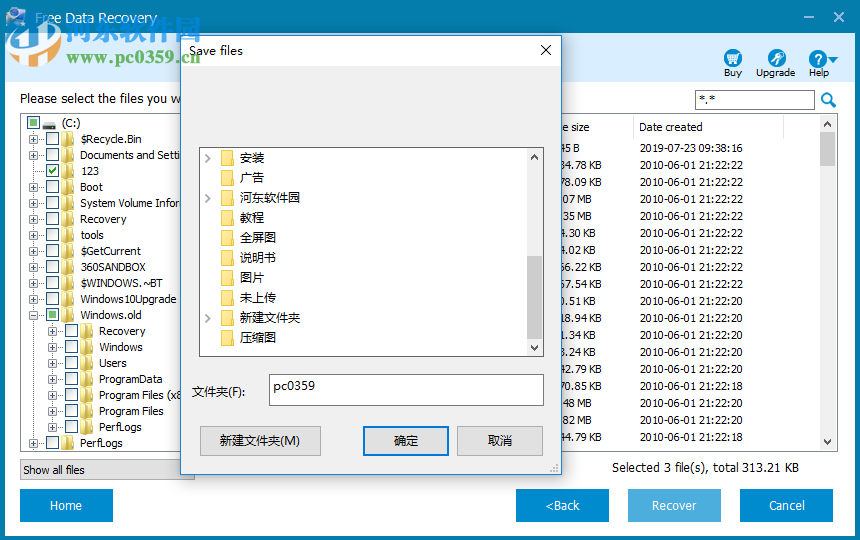860x540 pixels.
Task: Check the tools folder checkbox
Action: pyautogui.click(x=53, y=235)
